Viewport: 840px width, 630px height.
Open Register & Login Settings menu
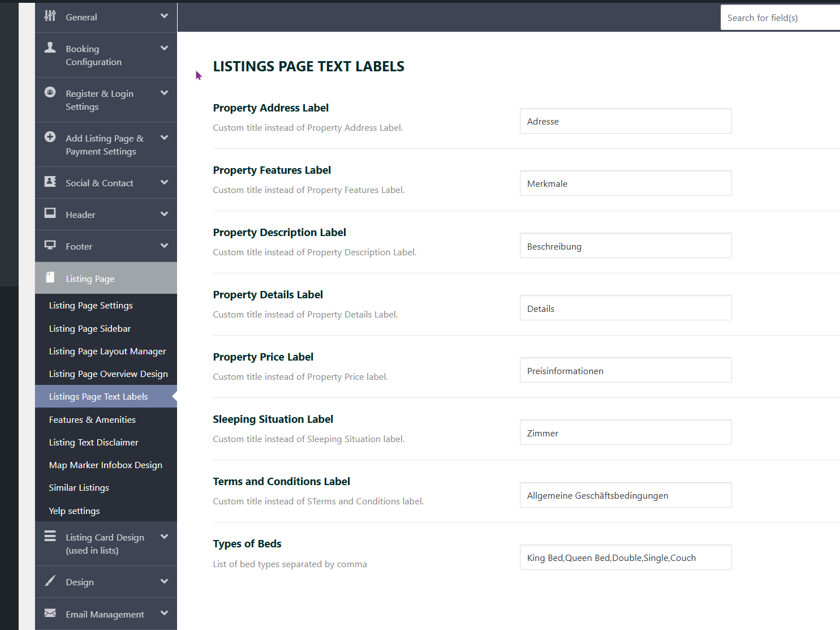pos(106,100)
